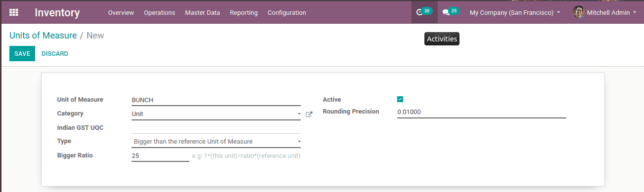The image size is (644, 192).
Task: Open My Company (San Francisco) switcher
Action: [515, 12]
